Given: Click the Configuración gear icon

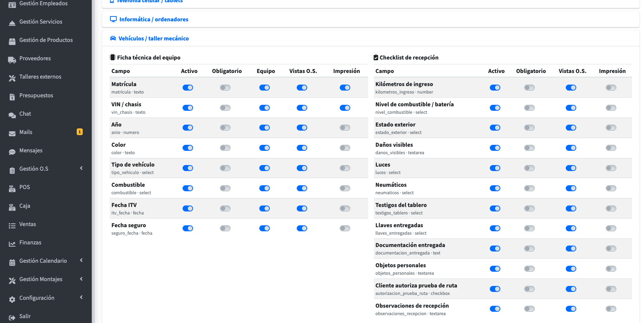Looking at the screenshot, I should [x=12, y=299].
